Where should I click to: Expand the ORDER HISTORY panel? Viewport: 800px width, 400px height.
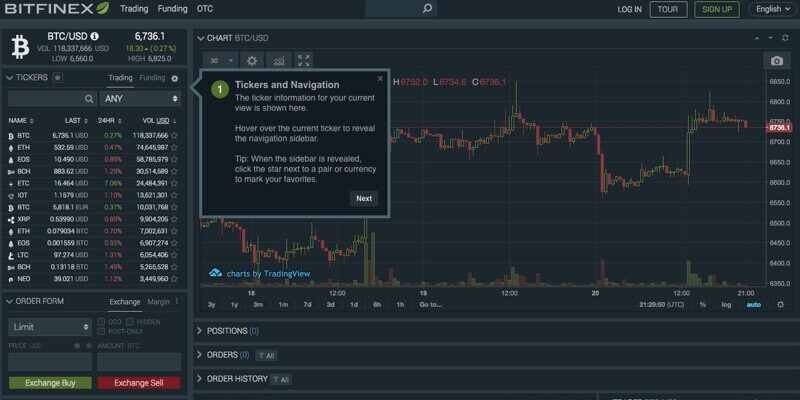(x=199, y=379)
